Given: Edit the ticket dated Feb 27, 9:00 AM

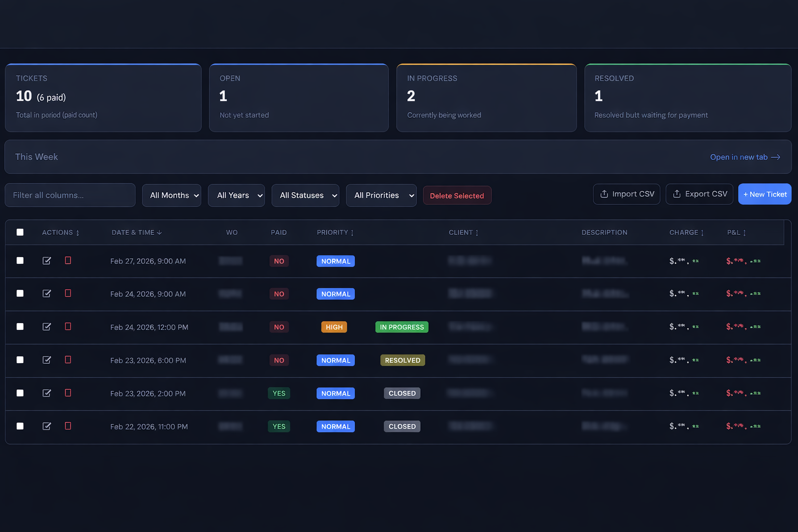Looking at the screenshot, I should [46, 261].
